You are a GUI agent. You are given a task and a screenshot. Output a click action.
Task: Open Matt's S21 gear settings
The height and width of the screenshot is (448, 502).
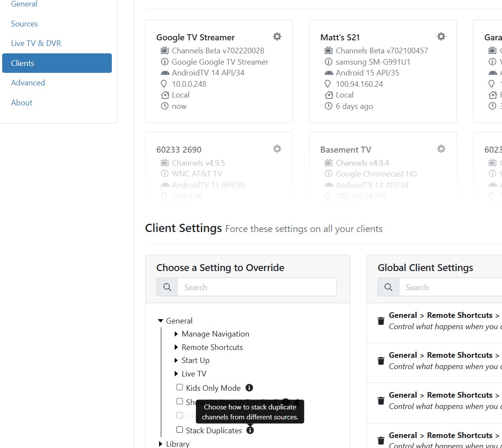point(441,36)
